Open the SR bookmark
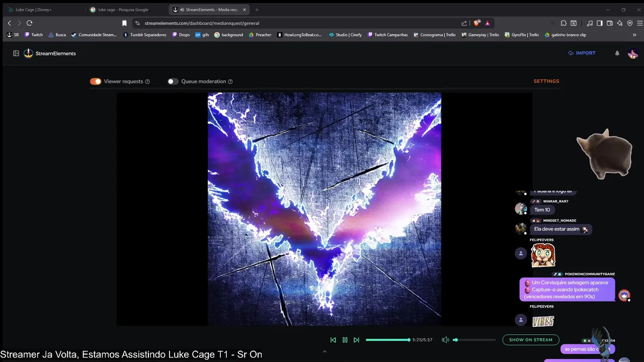 (x=13, y=35)
